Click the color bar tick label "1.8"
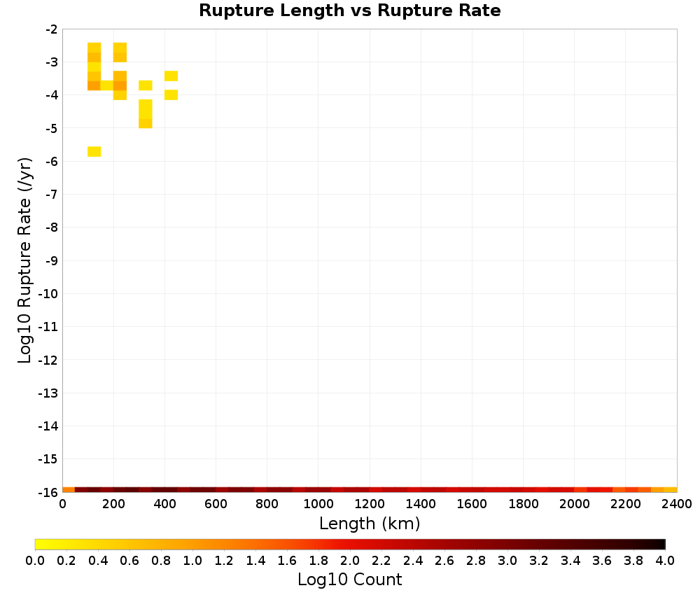 point(318,561)
